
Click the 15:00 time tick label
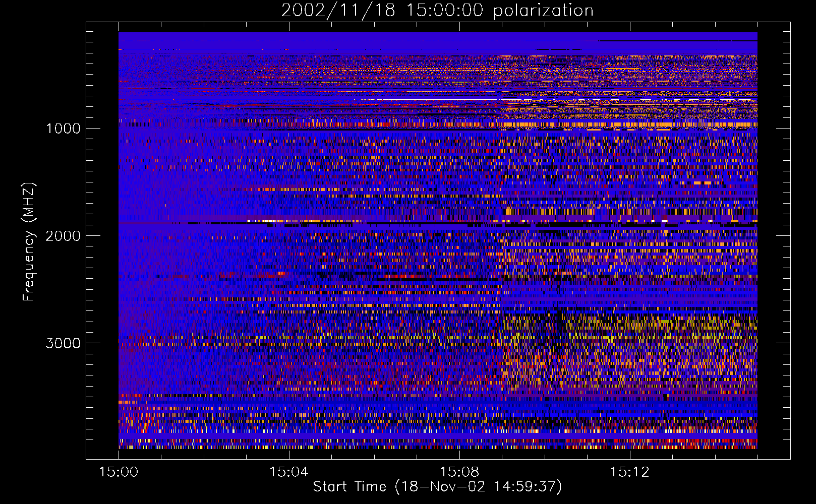pyautogui.click(x=119, y=472)
